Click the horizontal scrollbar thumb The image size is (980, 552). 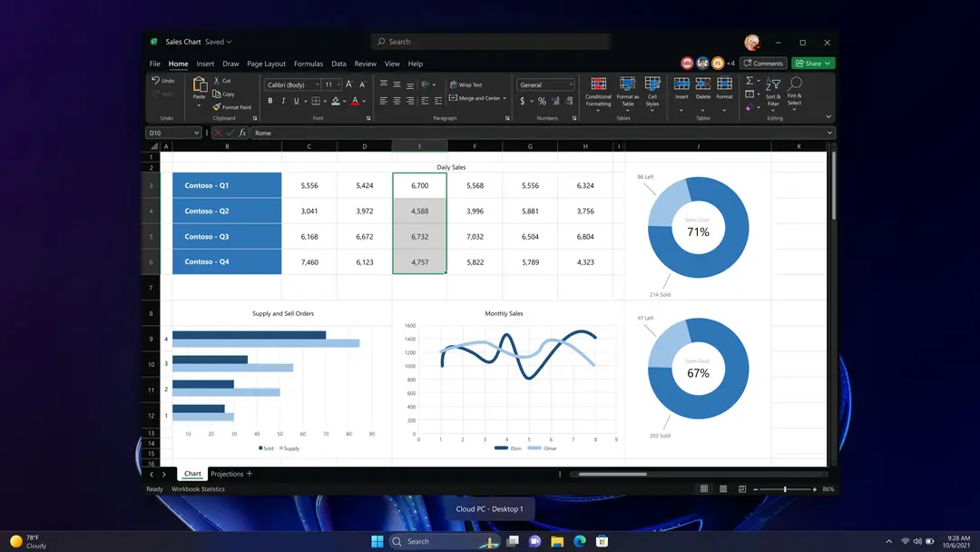tap(612, 474)
